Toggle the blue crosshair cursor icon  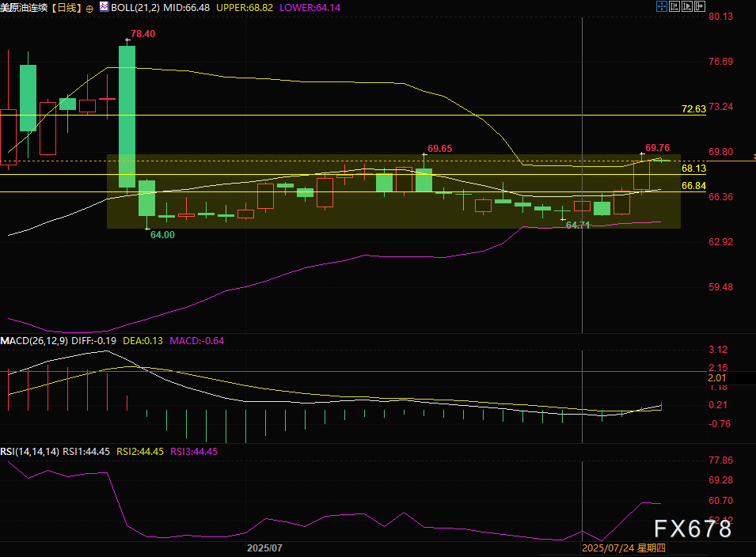(x=661, y=6)
